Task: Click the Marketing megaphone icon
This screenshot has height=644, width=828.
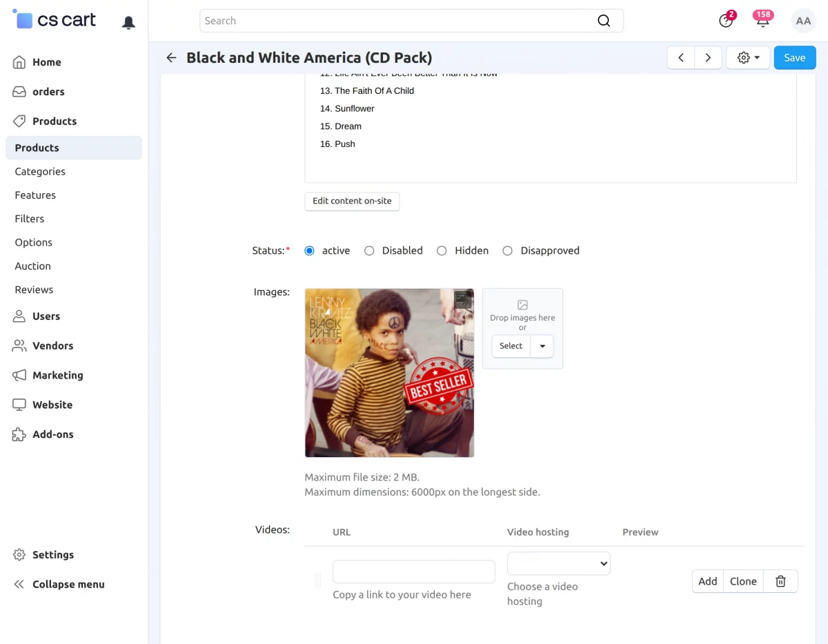Action: 19,376
